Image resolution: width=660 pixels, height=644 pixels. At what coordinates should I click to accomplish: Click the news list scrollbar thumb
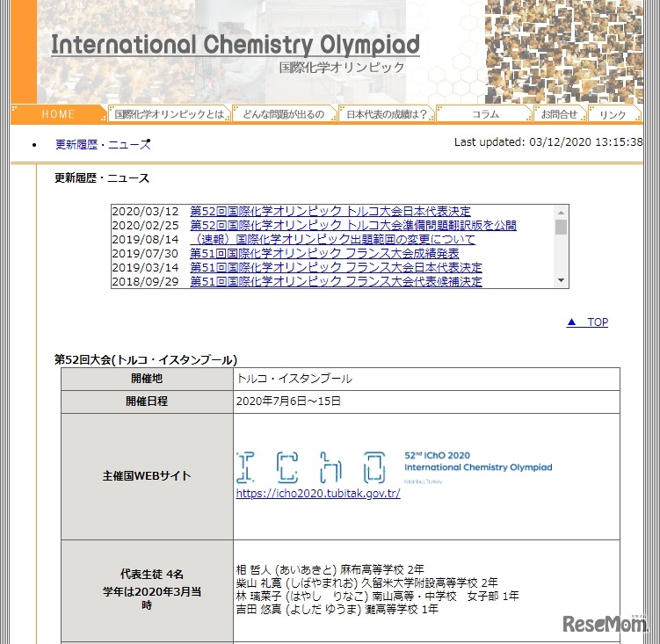coord(561,227)
